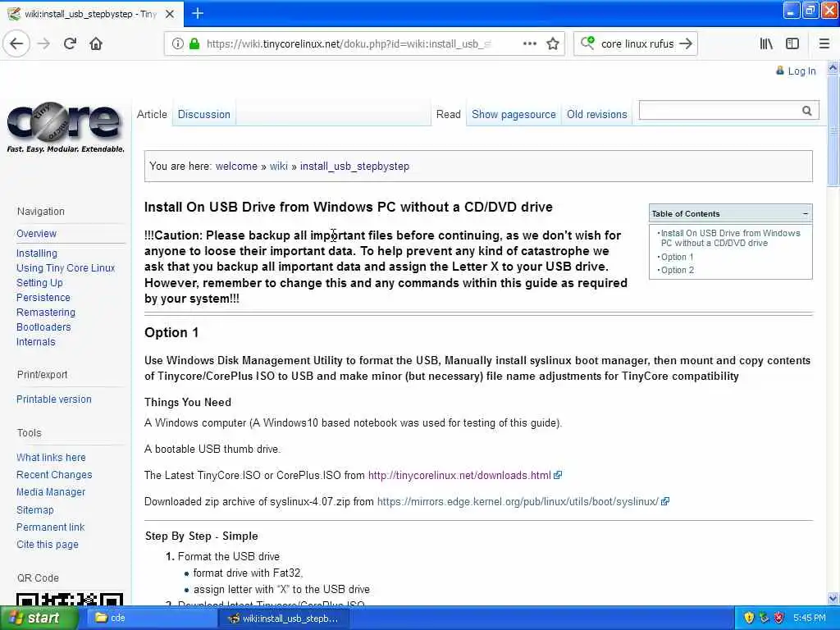Viewport: 840px width, 630px height.
Task: Open the Old revisions tab
Action: click(597, 114)
